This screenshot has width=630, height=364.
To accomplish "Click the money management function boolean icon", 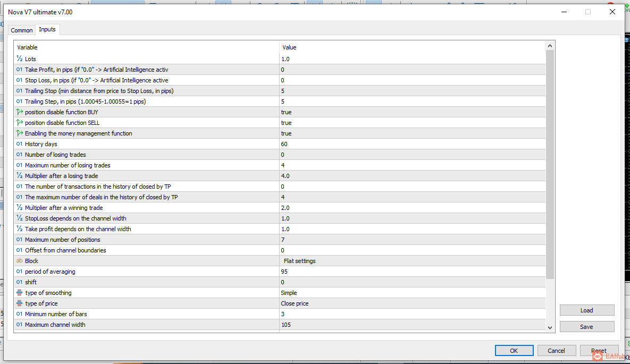I will (19, 133).
